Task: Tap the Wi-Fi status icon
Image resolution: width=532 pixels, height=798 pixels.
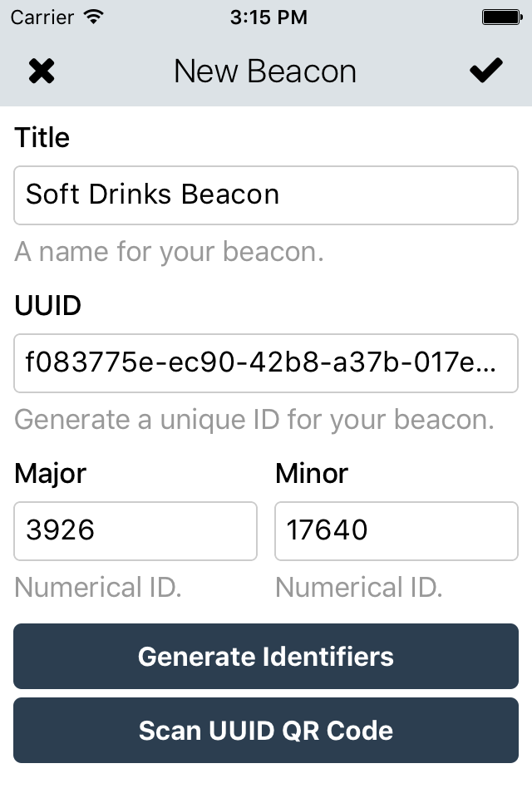Action: 94,17
